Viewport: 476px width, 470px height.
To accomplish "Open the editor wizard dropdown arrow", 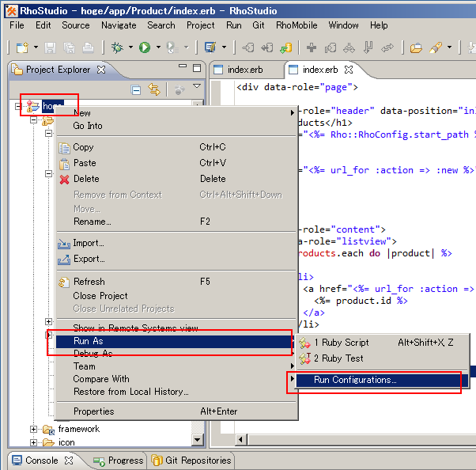I will (224, 47).
